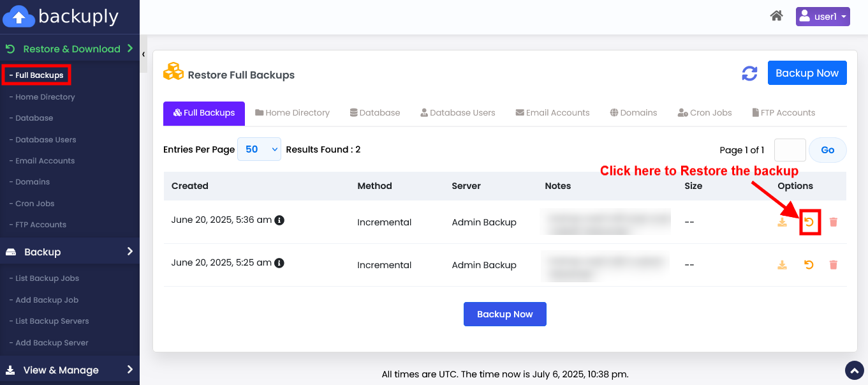Show info for 5:36 am backup date
Screen dimensions: 868x385
point(279,220)
